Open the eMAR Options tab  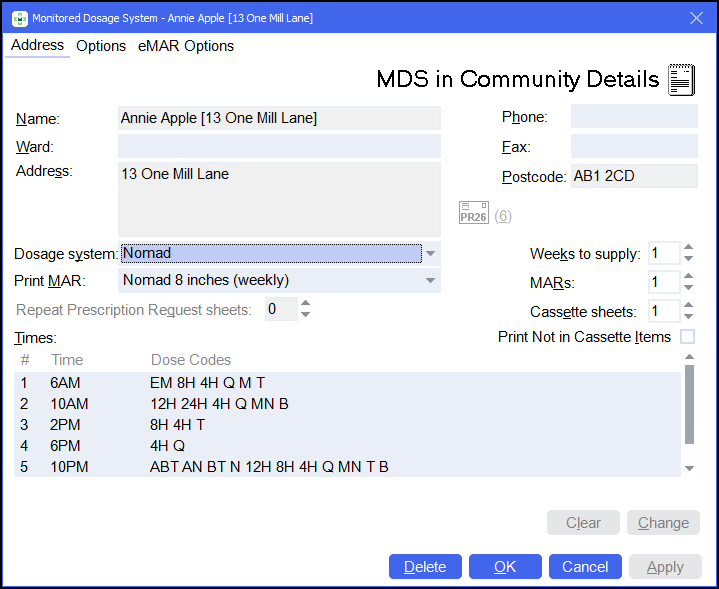pyautogui.click(x=186, y=46)
